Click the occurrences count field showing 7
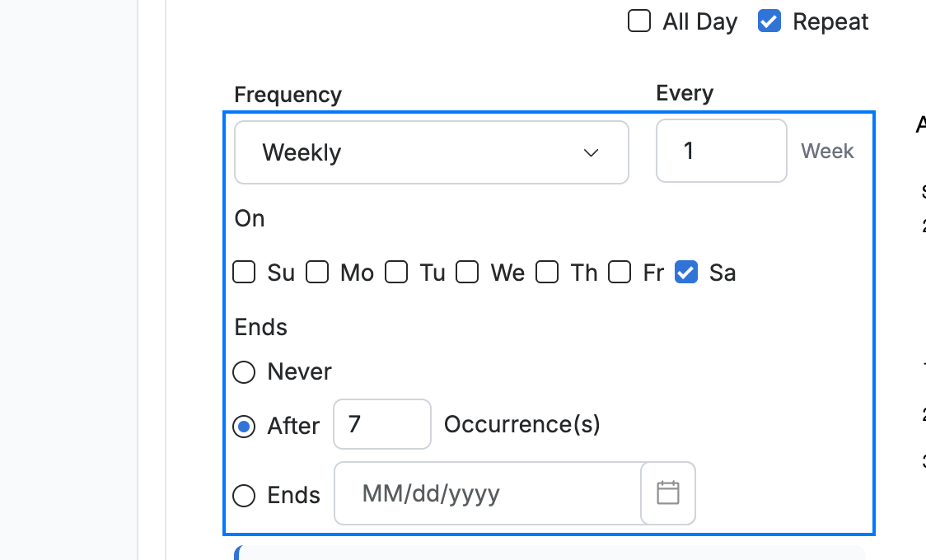The image size is (926, 560). click(x=382, y=424)
